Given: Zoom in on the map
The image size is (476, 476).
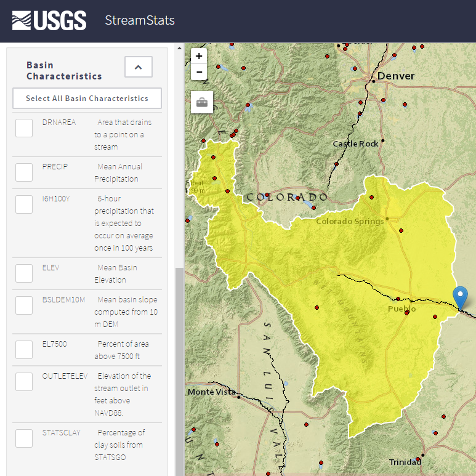Looking at the screenshot, I should [x=199, y=56].
